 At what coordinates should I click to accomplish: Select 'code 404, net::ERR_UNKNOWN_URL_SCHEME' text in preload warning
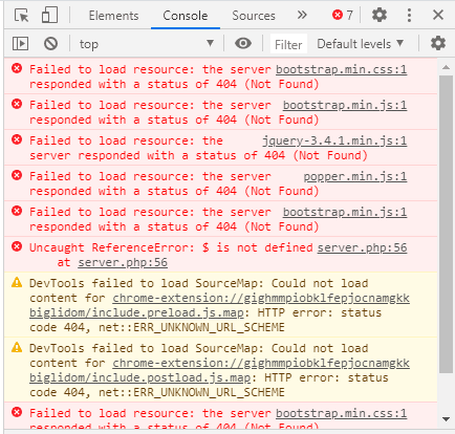[x=157, y=327]
